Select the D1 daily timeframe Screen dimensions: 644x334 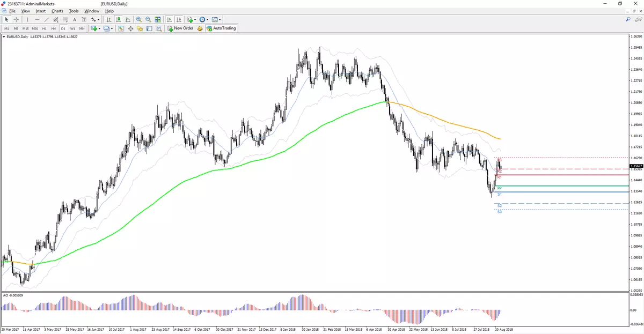tap(63, 28)
